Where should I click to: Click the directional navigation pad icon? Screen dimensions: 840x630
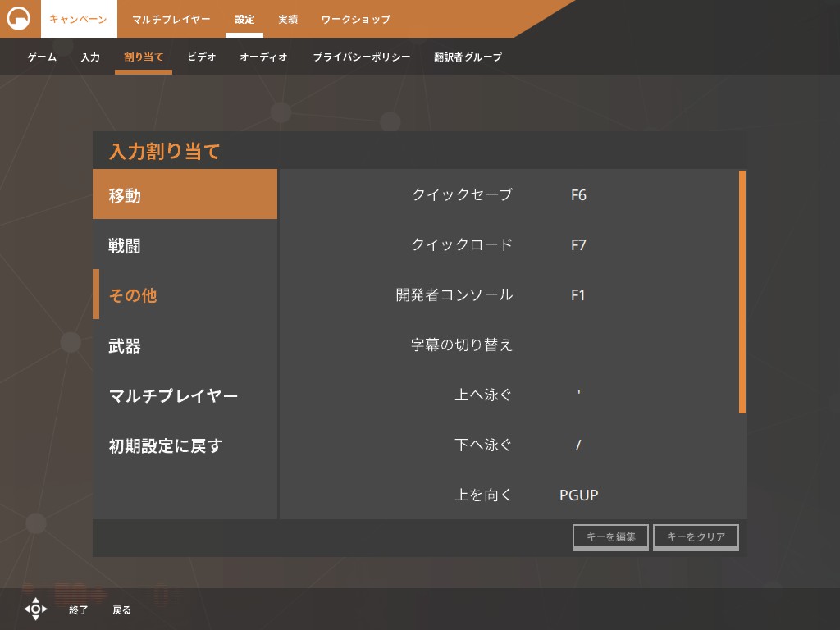[x=35, y=609]
